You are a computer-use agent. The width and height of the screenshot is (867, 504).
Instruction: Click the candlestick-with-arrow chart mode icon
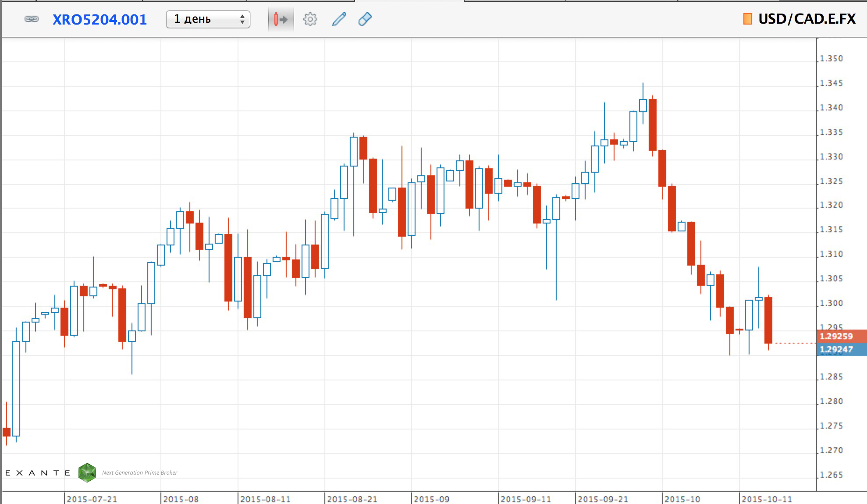tap(280, 19)
